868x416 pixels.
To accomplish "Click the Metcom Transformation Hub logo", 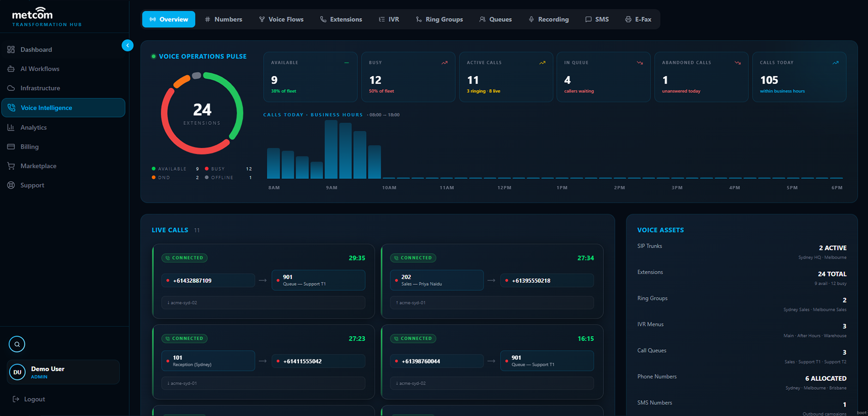I will [47, 17].
